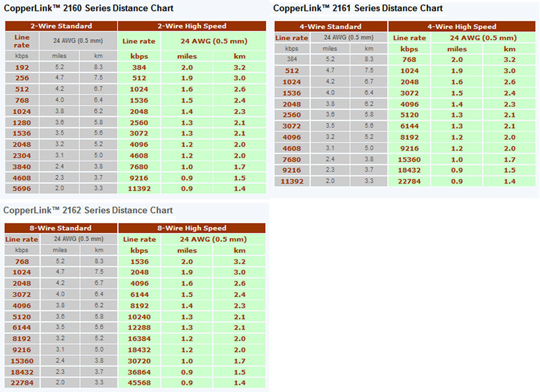Pick 1.2 miles in the 16384 kbps row

tap(187, 339)
